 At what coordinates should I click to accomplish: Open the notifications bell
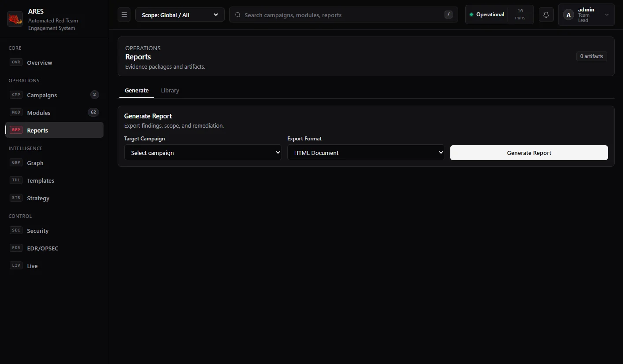click(546, 15)
